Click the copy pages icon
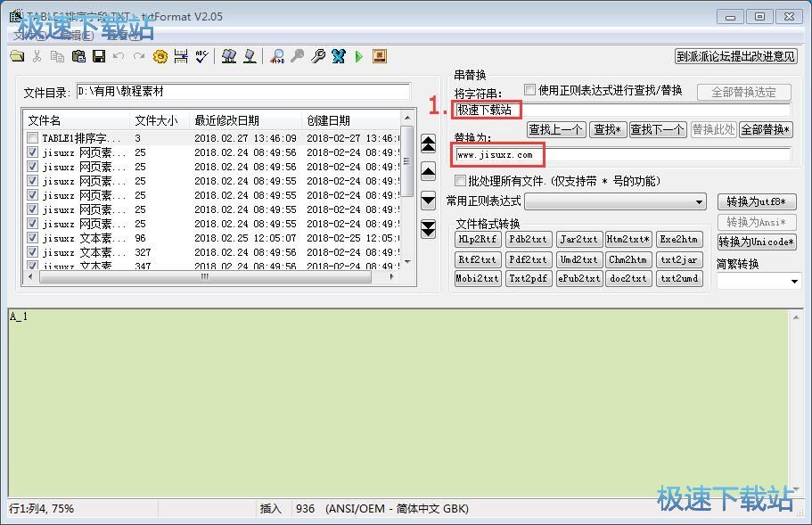Screen dimensions: 812x525 click(57, 56)
